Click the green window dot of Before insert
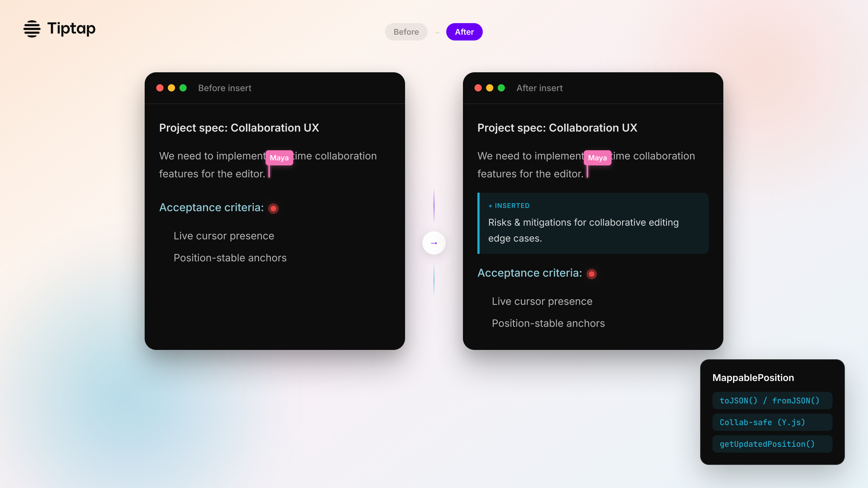This screenshot has height=488, width=868. (183, 88)
